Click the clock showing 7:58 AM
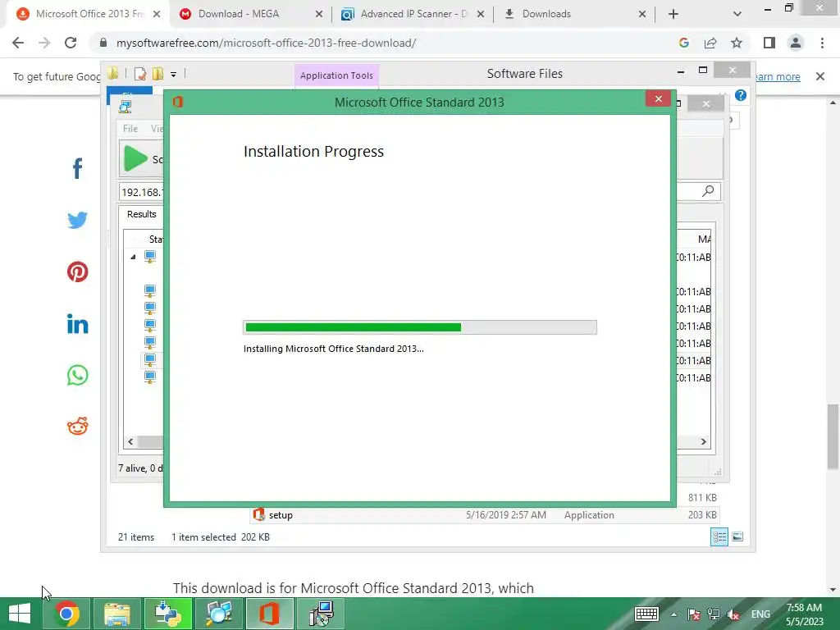 [804, 608]
